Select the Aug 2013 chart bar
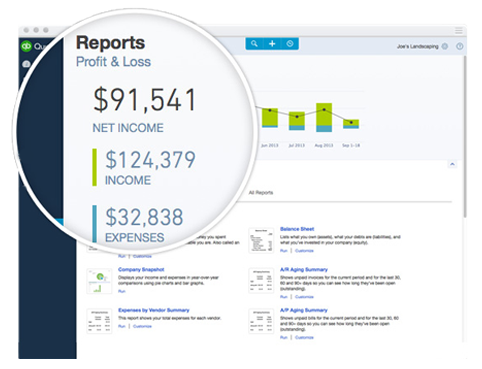The image size is (482, 369). tap(324, 117)
